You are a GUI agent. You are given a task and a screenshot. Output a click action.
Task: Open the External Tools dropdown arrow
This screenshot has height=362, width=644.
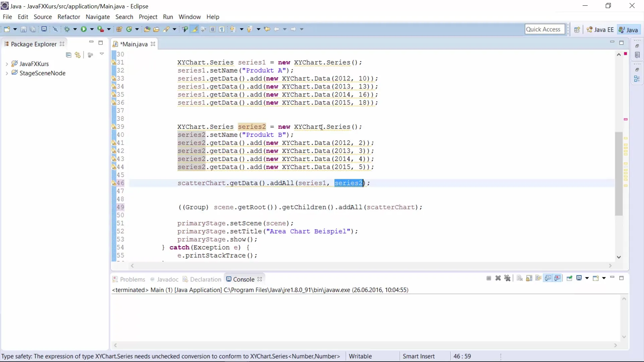[x=109, y=29]
